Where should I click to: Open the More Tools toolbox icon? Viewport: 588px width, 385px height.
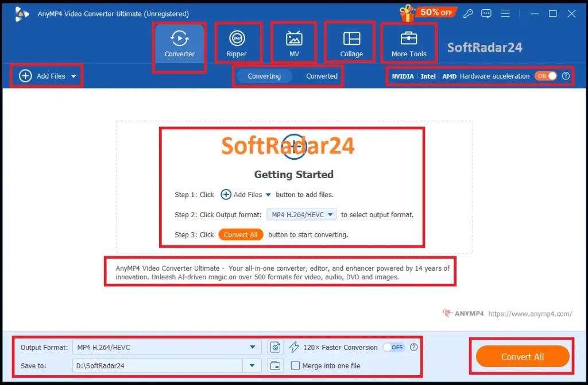click(409, 38)
